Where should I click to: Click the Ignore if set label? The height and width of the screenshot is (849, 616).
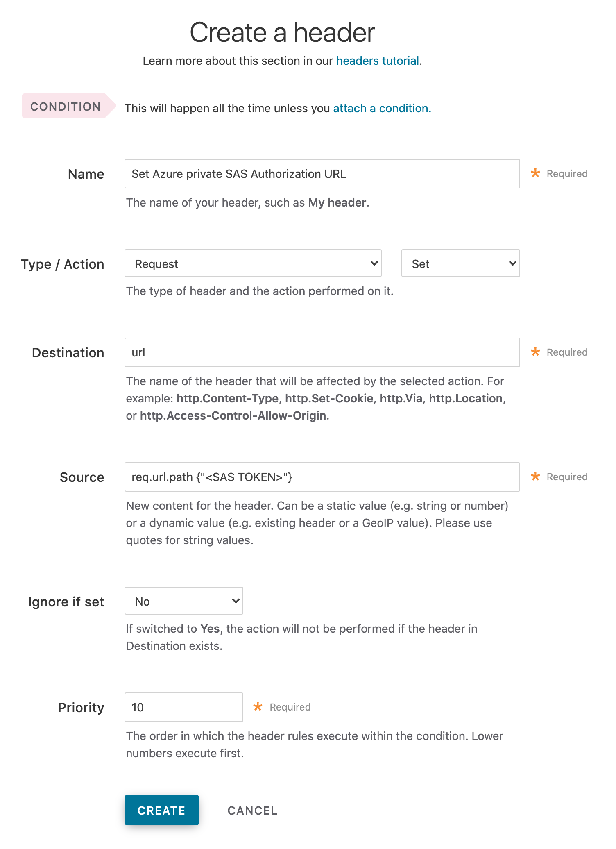pos(66,602)
